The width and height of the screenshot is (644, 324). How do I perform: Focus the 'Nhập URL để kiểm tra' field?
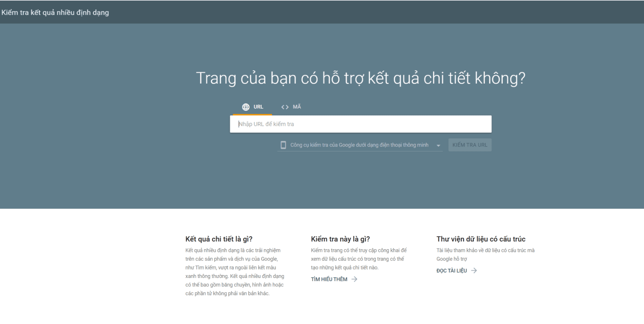click(x=360, y=124)
